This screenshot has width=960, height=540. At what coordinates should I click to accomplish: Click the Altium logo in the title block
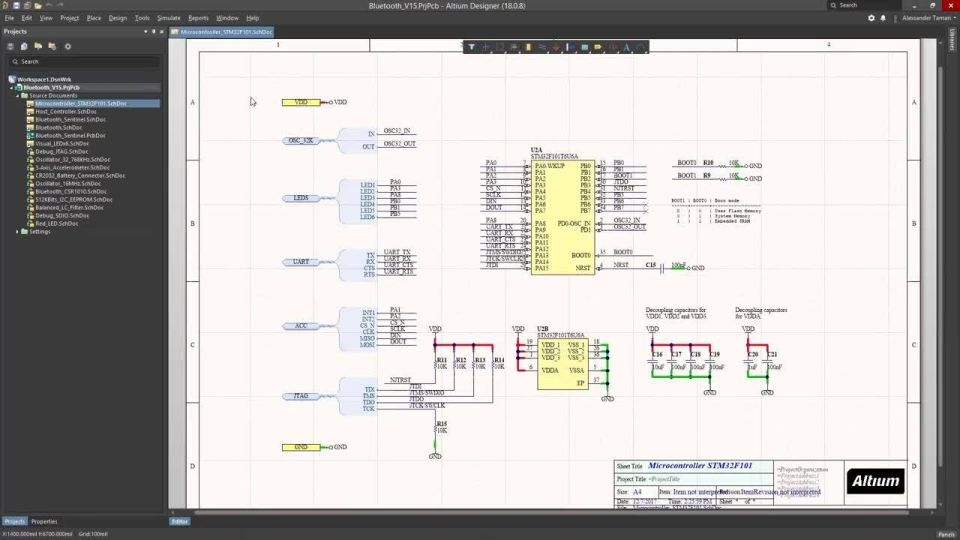tap(876, 481)
